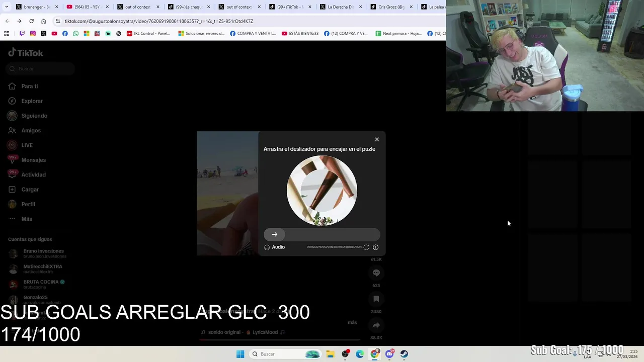Close the puzzle captcha dialog
The image size is (644, 362).
coord(377,139)
